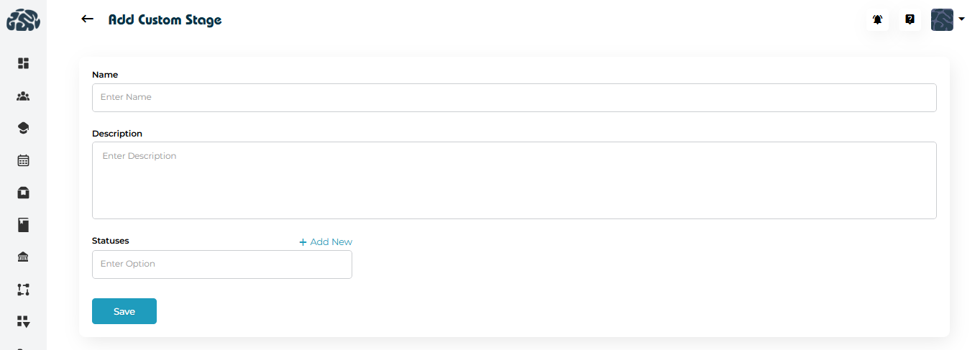The image size is (980, 350).
Task: Click the Add New status link
Action: click(326, 242)
